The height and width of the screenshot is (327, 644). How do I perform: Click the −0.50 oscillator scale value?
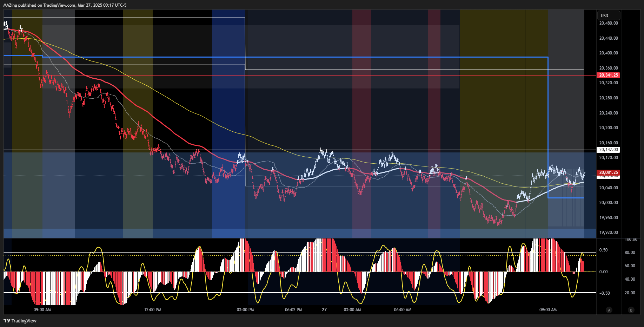[x=604, y=293]
